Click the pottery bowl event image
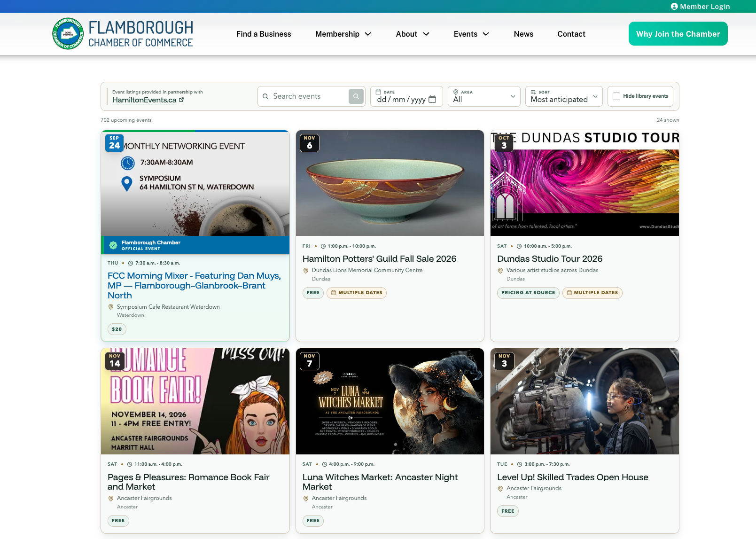Screen dimensions: 756x539 point(390,183)
